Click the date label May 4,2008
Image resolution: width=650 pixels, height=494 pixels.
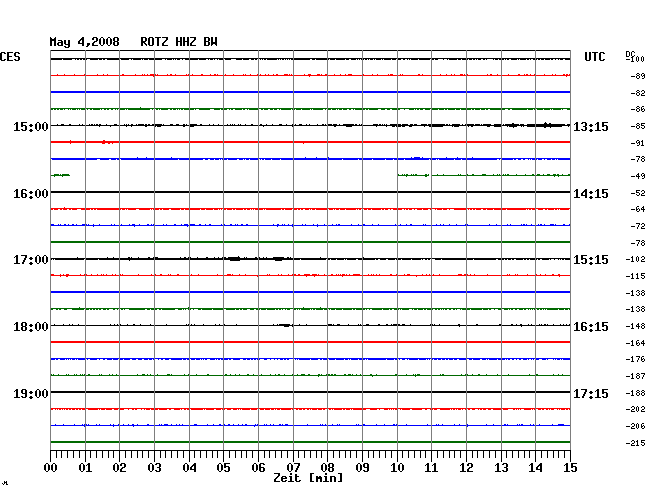[84, 42]
